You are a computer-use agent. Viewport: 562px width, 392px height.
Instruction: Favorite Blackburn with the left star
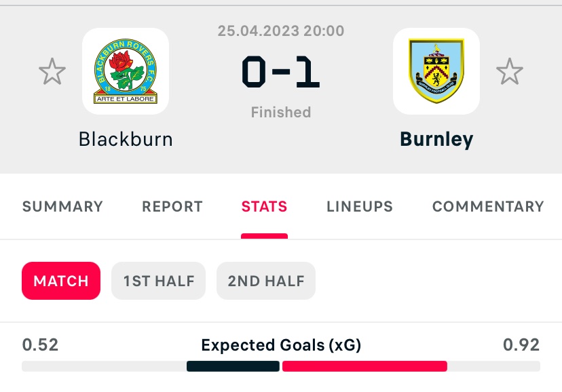click(52, 71)
